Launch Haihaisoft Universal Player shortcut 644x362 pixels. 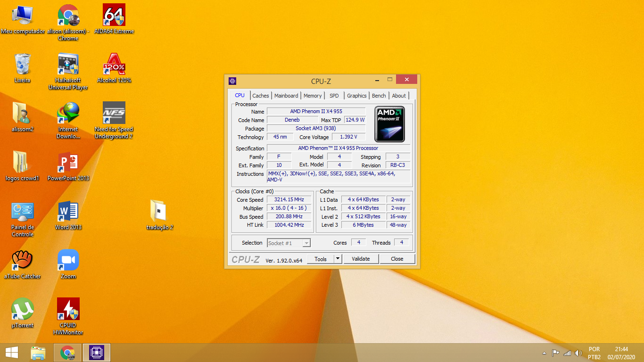[68, 72]
